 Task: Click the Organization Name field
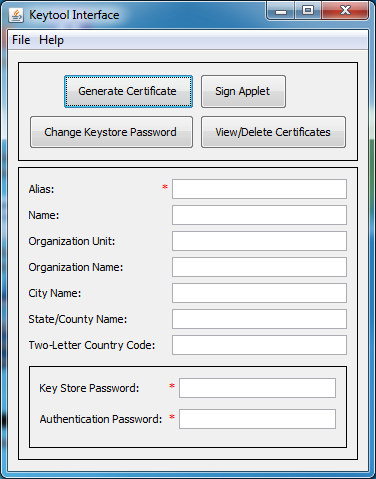[259, 267]
